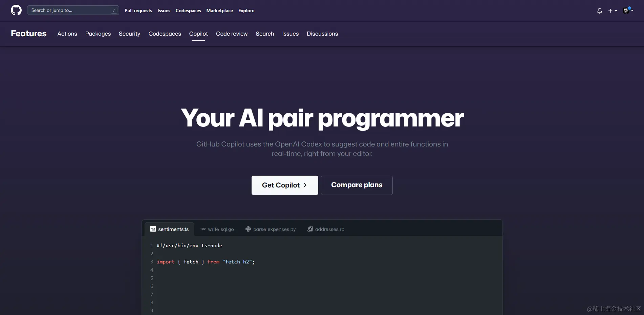Screen dimensions: 644x315
Task: Focus the Search or jump to field
Action: tap(73, 10)
